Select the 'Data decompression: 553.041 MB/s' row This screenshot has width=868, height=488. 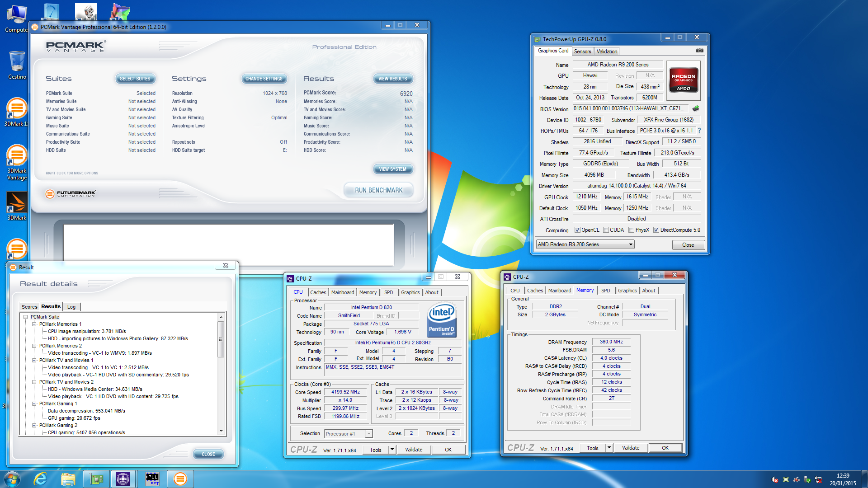click(86, 411)
